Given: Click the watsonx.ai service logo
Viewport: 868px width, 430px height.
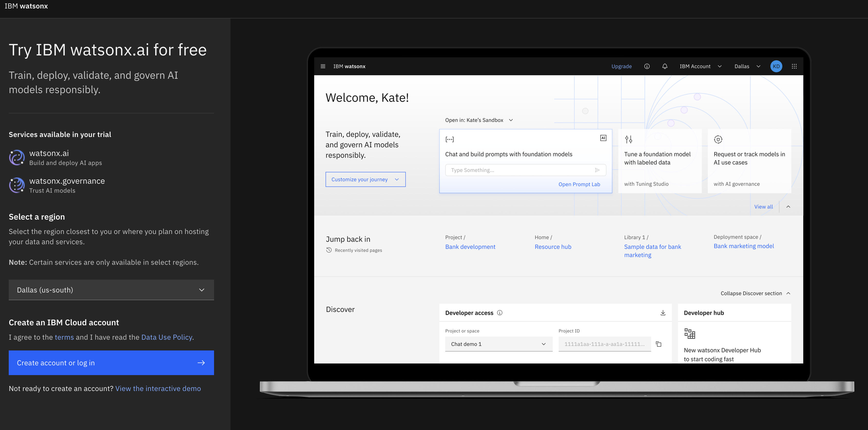Looking at the screenshot, I should pos(17,158).
